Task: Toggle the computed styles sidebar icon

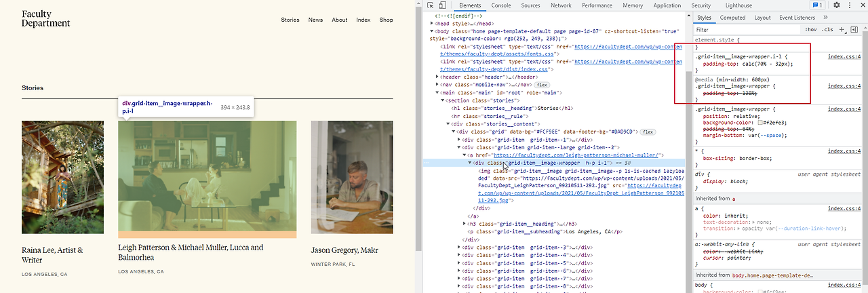Action: click(x=854, y=30)
